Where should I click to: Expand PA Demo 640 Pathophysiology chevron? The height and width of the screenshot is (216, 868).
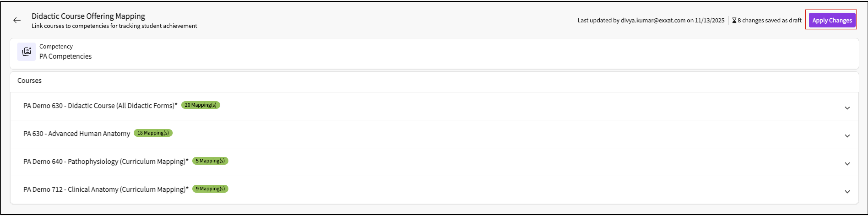coord(847,164)
